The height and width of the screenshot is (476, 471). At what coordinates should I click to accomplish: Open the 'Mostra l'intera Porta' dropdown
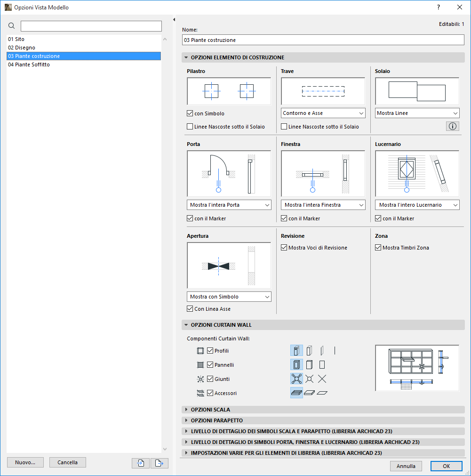pos(229,205)
